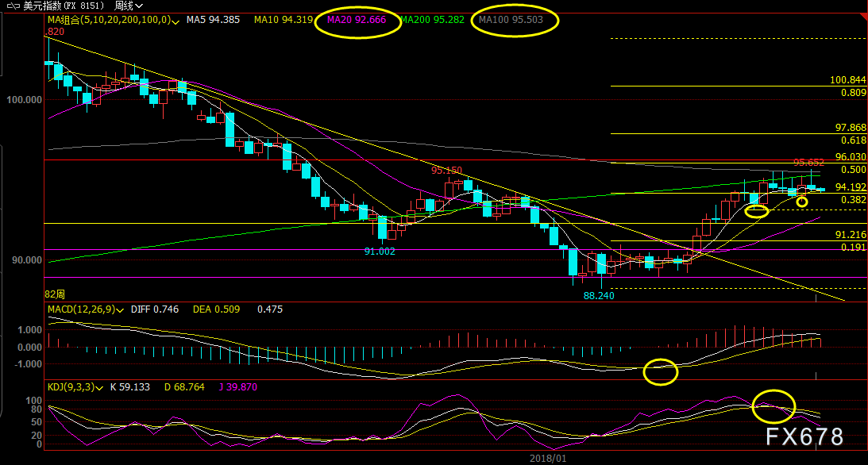
Task: Click the 95.150 swing high label
Action: pos(447,171)
